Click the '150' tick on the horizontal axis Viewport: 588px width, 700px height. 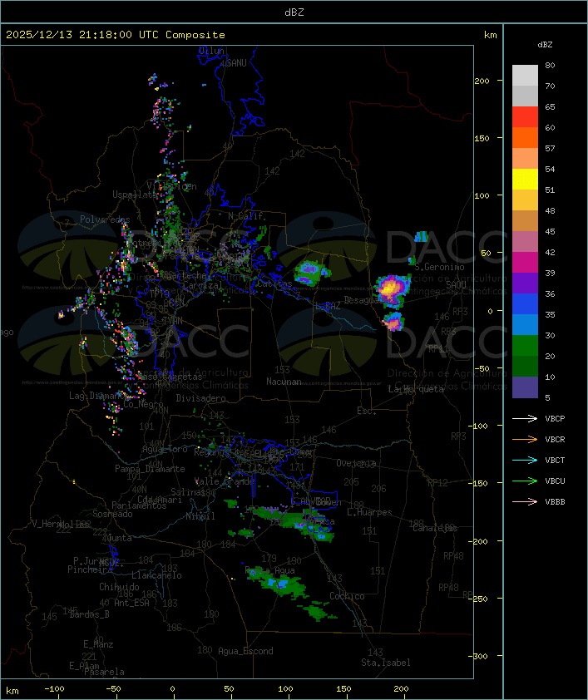343,689
